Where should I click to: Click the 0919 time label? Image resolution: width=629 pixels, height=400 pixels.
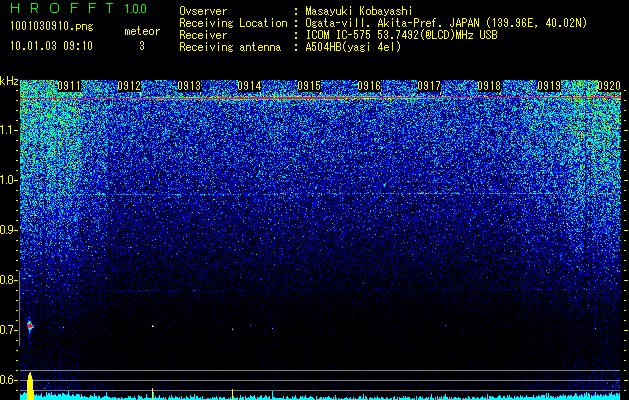549,86
